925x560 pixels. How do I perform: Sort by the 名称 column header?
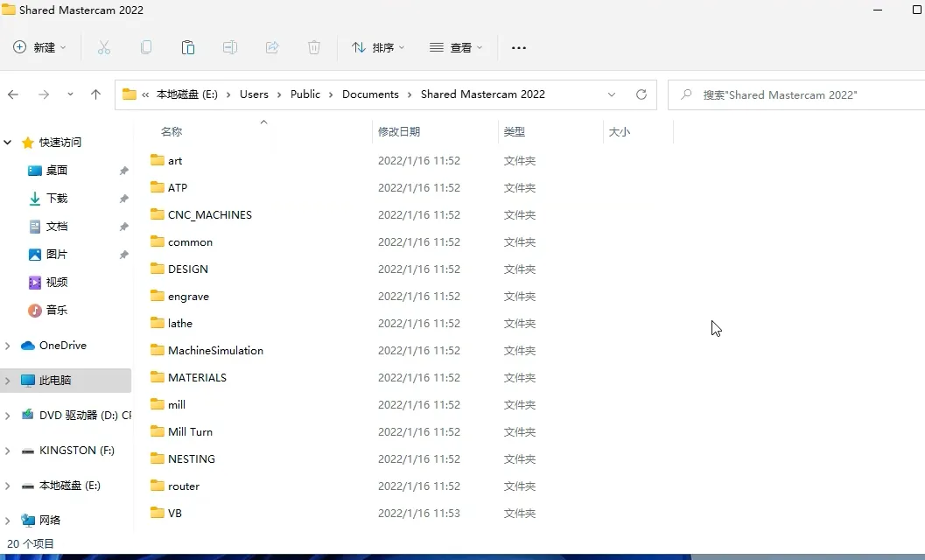pos(171,131)
